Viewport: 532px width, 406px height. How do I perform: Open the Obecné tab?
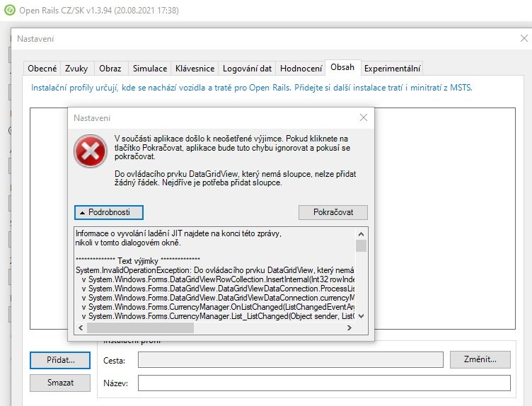(42, 69)
